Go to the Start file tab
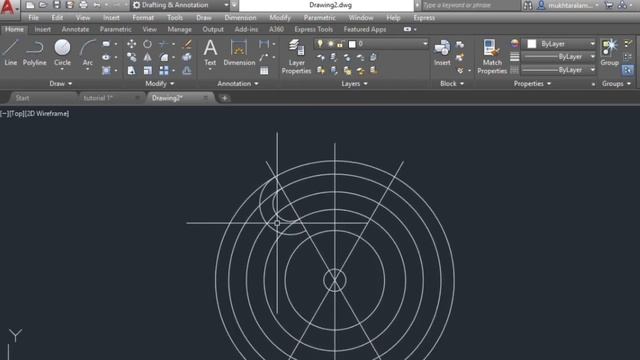 (x=22, y=98)
